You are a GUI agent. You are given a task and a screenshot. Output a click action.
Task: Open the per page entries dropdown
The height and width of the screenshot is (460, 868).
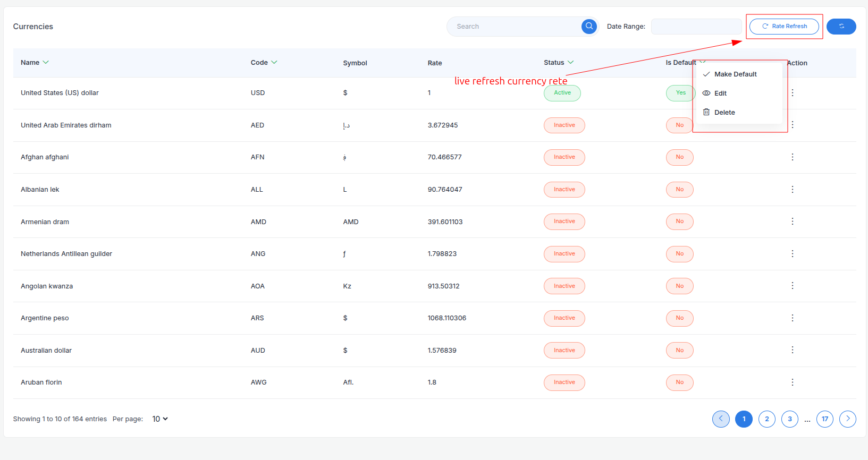pos(160,419)
